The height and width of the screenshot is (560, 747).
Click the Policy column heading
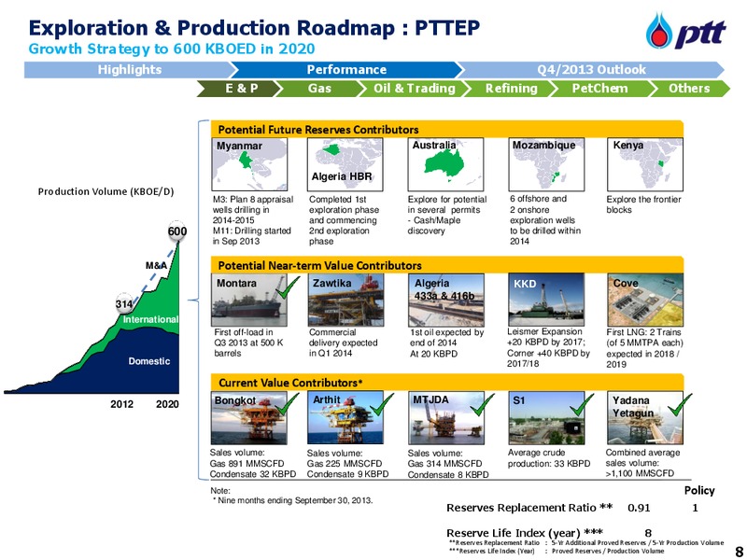(x=699, y=491)
